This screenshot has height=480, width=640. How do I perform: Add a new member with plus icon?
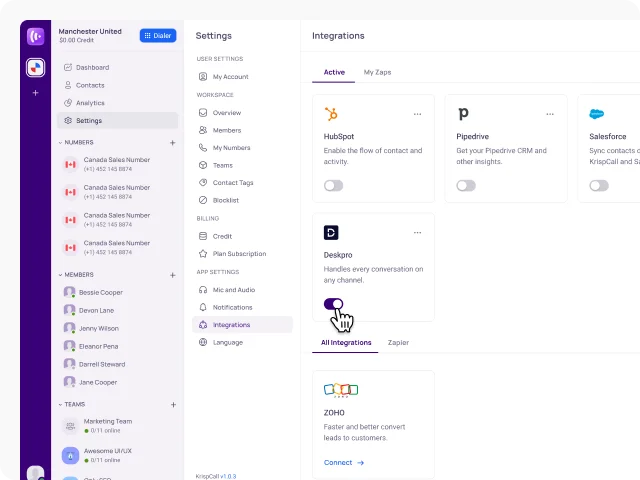[x=173, y=275]
